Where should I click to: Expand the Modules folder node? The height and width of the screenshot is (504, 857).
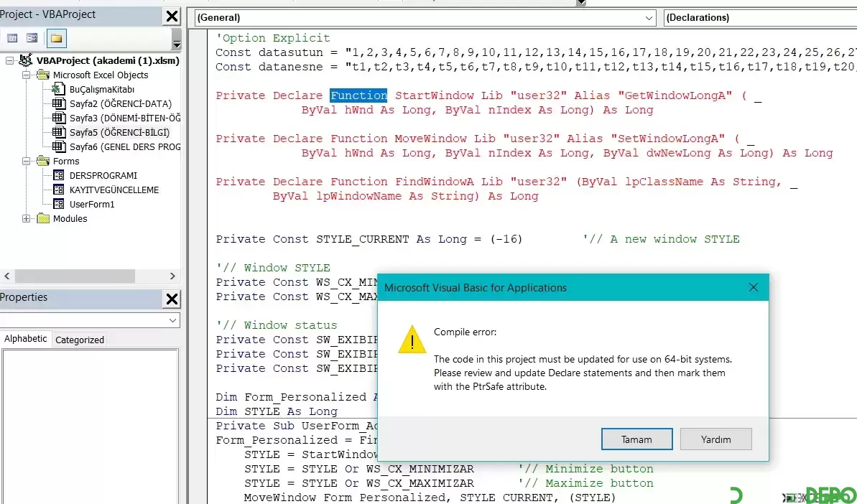pyautogui.click(x=27, y=218)
